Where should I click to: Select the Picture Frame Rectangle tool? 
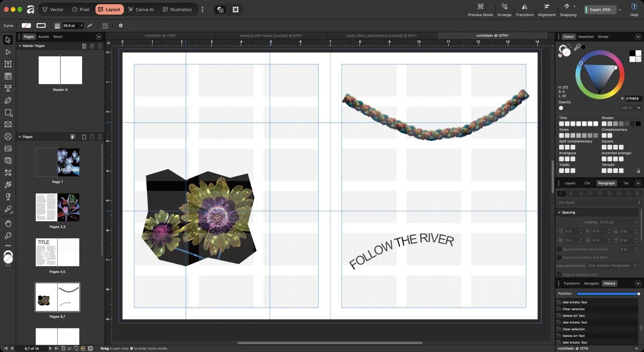8,124
